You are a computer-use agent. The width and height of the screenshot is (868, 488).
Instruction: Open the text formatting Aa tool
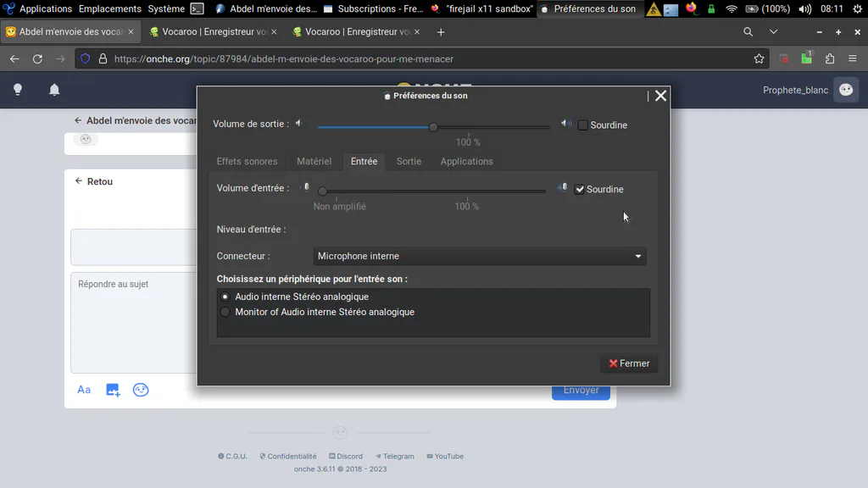84,390
